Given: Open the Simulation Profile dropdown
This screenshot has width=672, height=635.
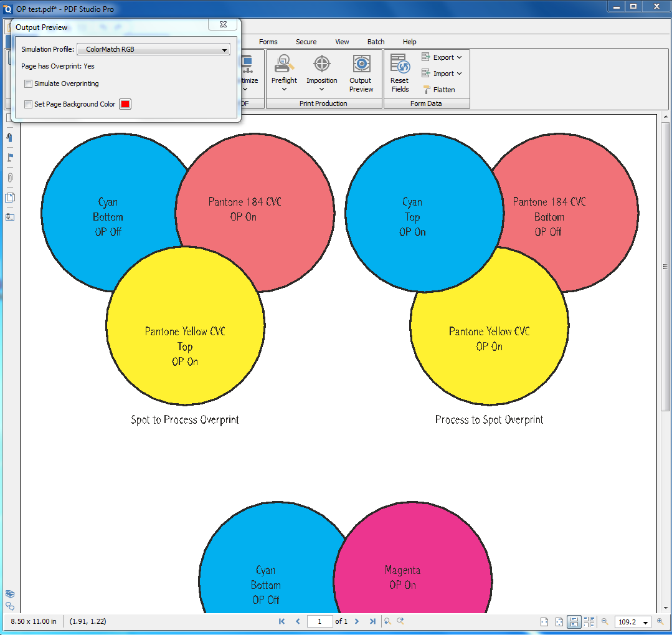Looking at the screenshot, I should [x=153, y=49].
